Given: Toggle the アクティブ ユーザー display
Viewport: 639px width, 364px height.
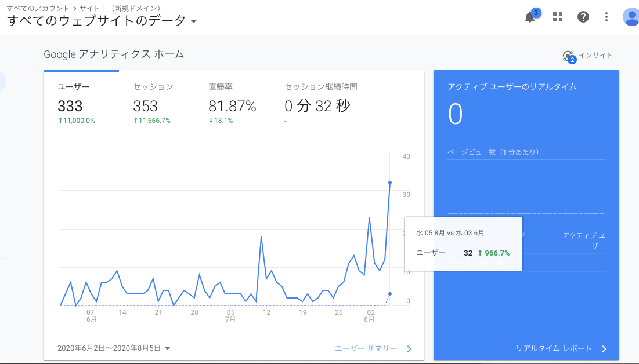Looking at the screenshot, I should pos(583,241).
